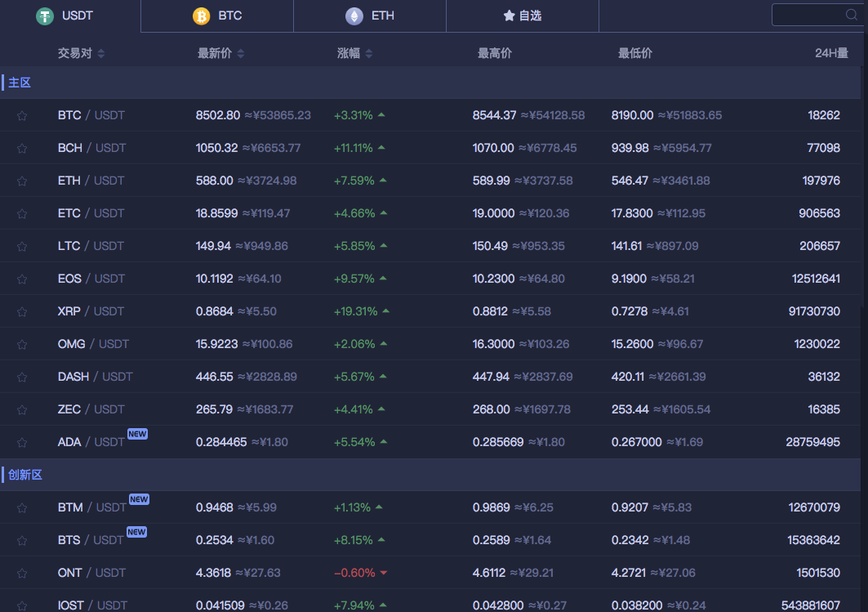This screenshot has height=612, width=868.
Task: Favorite the BCH / USDT pair star
Action: 22,149
